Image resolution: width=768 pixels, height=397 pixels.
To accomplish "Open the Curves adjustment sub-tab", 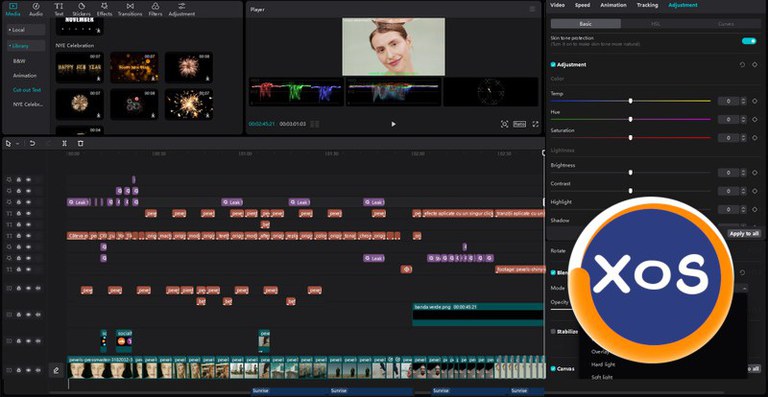I will [726, 23].
